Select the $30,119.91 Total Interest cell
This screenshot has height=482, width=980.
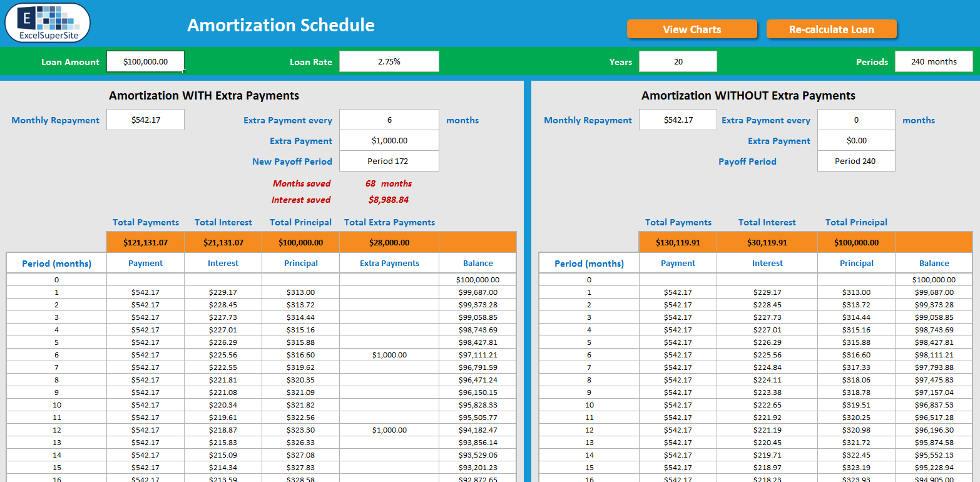(x=767, y=242)
